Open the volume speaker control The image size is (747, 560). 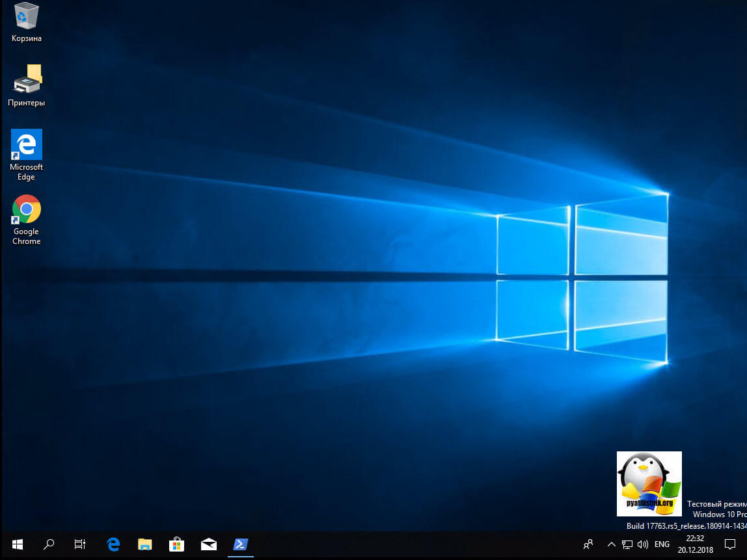tap(644, 544)
